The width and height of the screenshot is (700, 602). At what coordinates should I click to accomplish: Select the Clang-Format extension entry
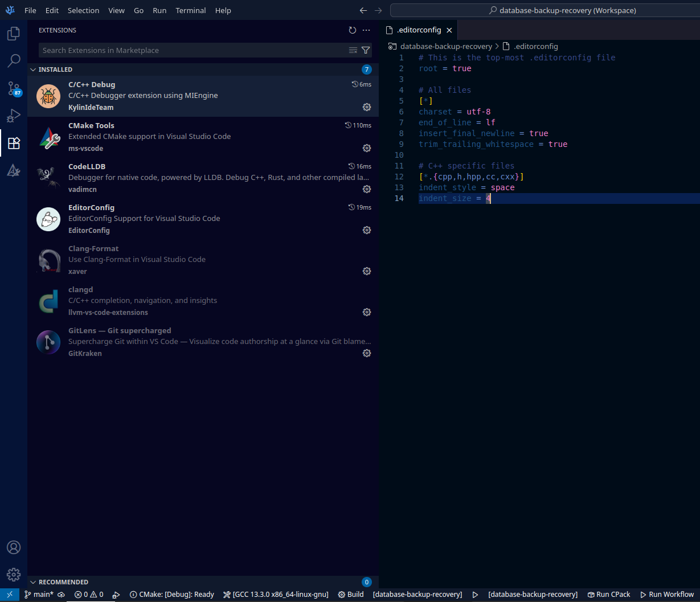[x=203, y=260]
